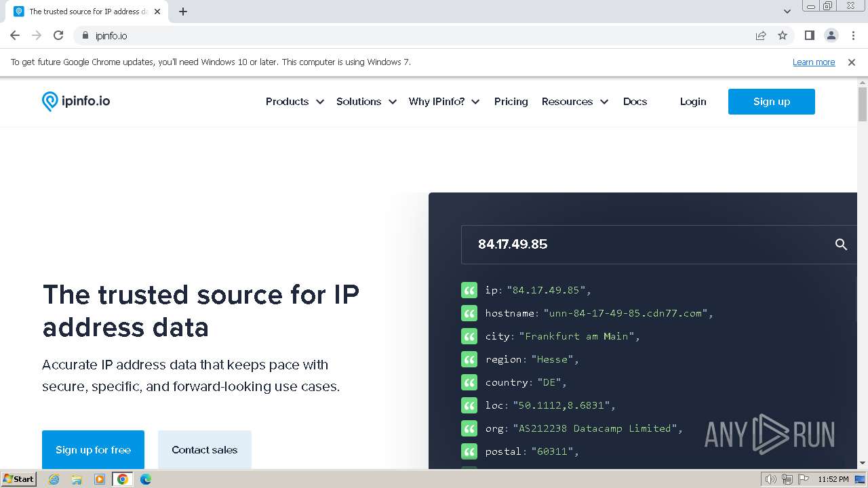The height and width of the screenshot is (488, 868).
Task: Expand the Solutions menu
Action: point(366,102)
